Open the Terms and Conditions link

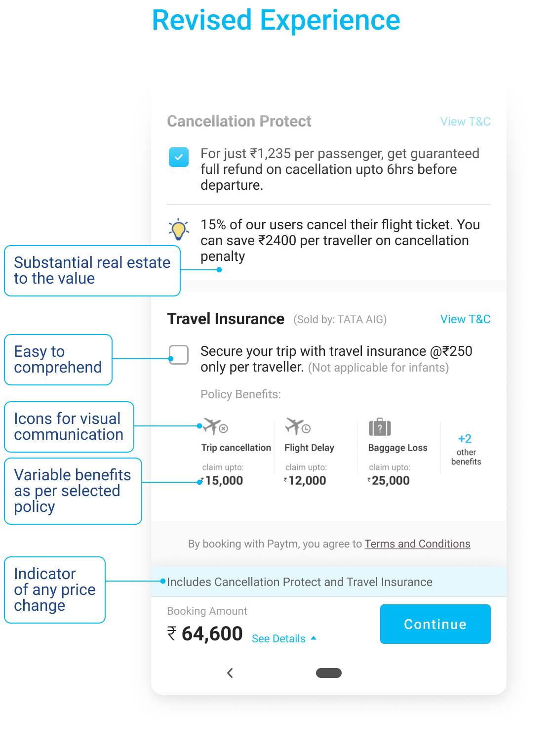pyautogui.click(x=417, y=544)
